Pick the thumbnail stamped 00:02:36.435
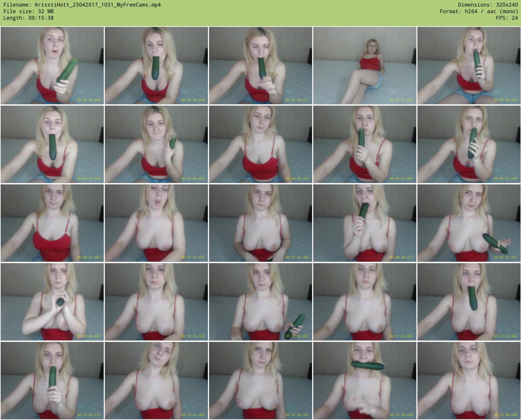Screen dimensions: 521x420 tap(469, 66)
